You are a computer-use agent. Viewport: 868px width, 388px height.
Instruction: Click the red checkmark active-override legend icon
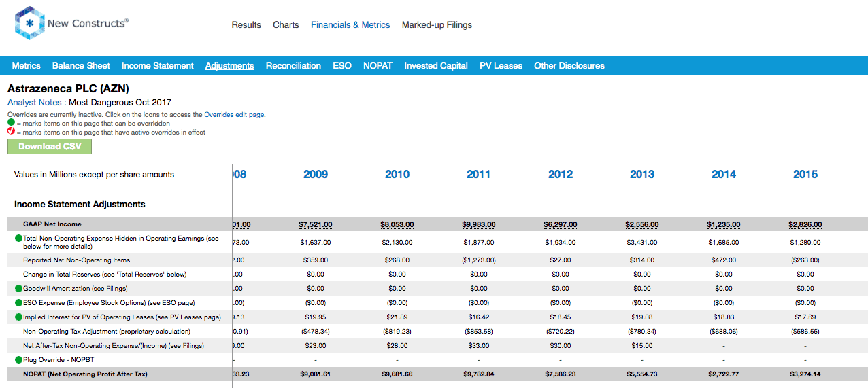tap(11, 132)
